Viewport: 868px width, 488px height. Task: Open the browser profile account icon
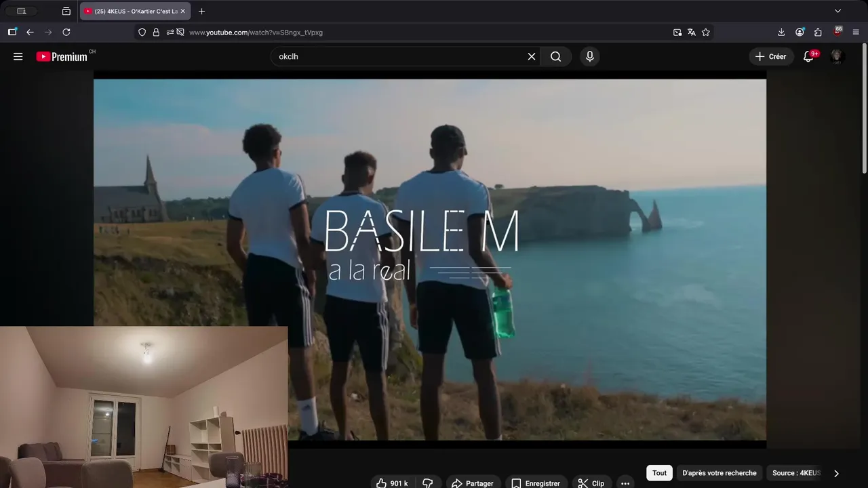point(800,32)
